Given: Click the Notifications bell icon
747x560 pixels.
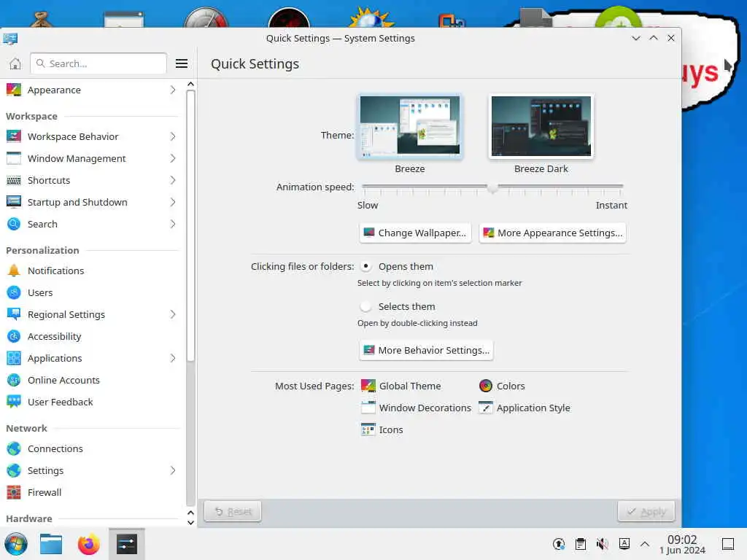Looking at the screenshot, I should pos(14,271).
